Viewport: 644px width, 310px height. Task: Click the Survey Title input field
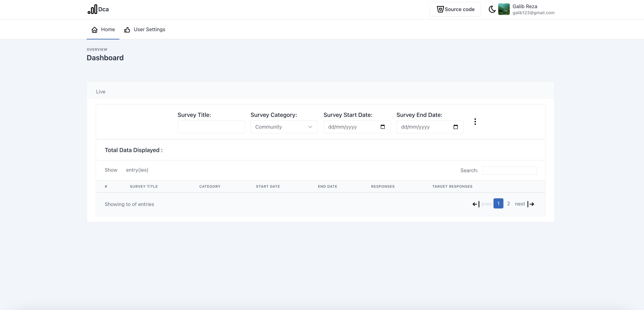coord(211,127)
